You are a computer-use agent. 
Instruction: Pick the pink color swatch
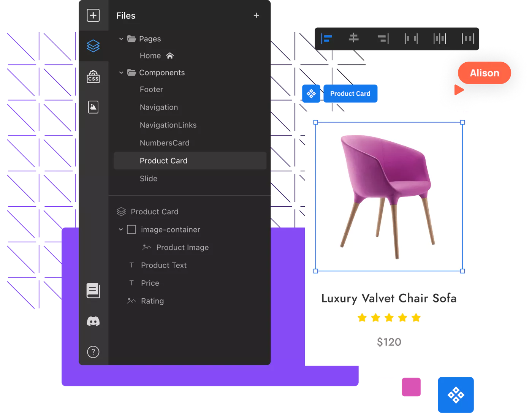click(412, 387)
